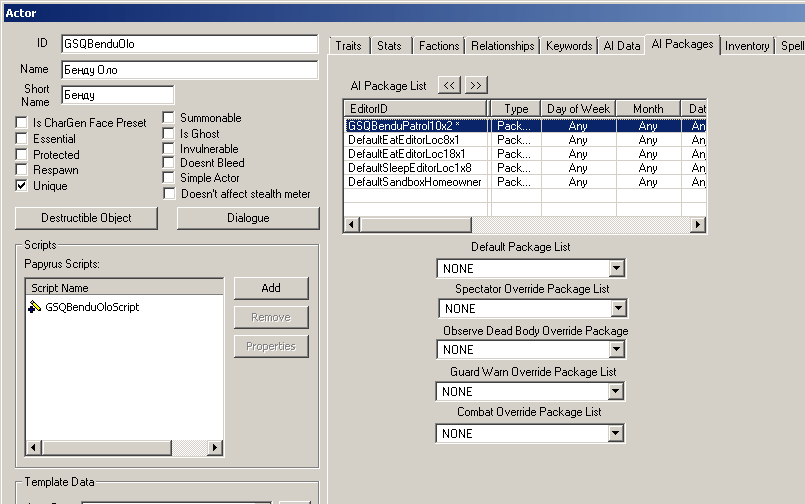Toggle the Is Ghost checkbox
This screenshot has width=805, height=504.
[168, 133]
